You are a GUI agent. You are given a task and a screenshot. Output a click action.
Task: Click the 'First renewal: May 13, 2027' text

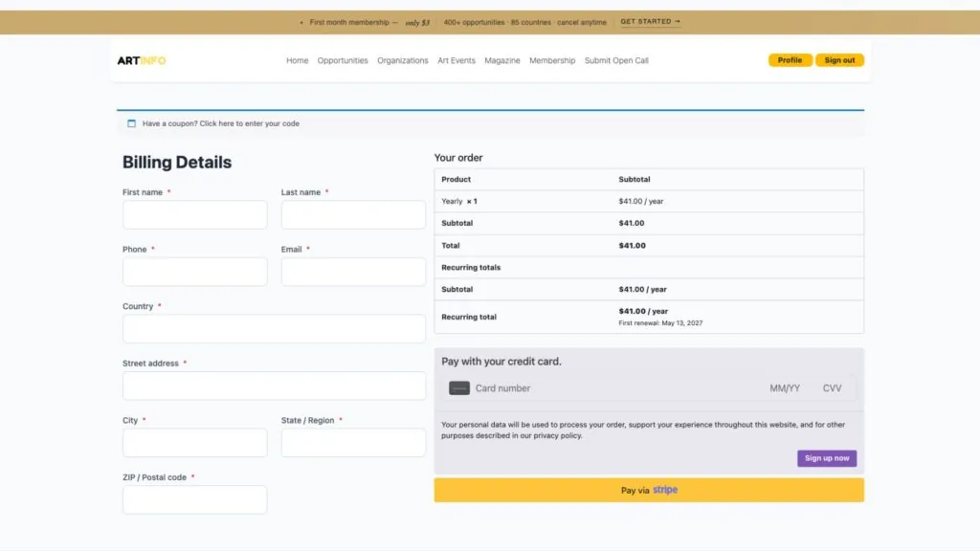(x=660, y=323)
